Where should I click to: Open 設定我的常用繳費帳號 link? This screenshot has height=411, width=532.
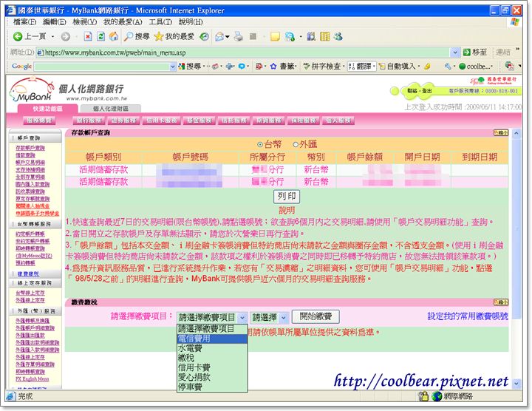click(468, 316)
